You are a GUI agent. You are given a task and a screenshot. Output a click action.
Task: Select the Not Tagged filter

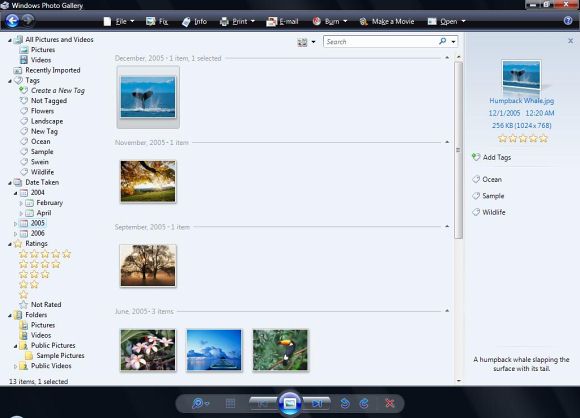pos(49,101)
